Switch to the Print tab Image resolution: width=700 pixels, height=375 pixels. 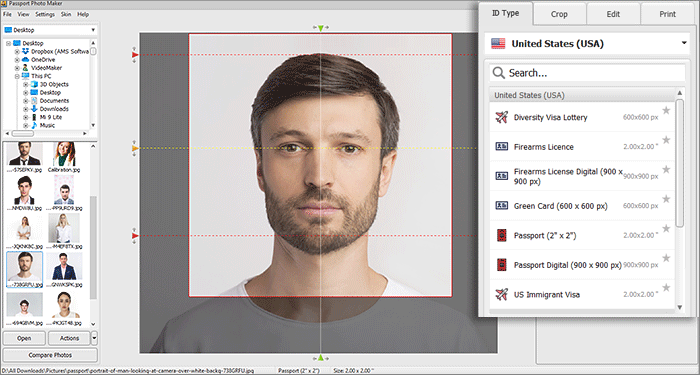pyautogui.click(x=667, y=14)
